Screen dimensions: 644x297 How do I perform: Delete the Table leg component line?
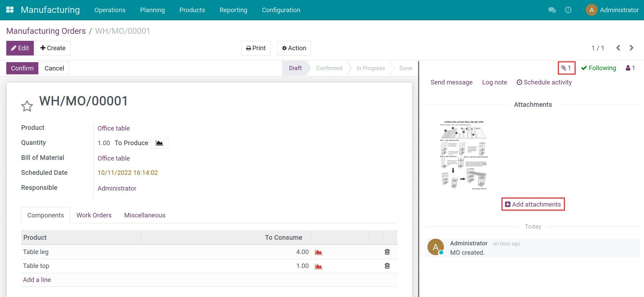(387, 252)
